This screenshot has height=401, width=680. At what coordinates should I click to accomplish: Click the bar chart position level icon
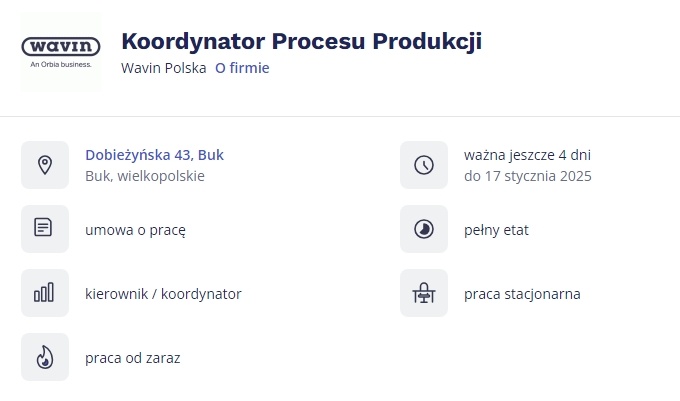point(45,293)
